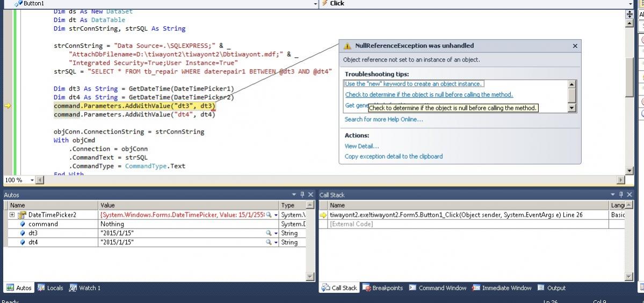Screen dimensions: 644x303
Task: Select the [External Code] call stack row
Action: pyautogui.click(x=472, y=224)
